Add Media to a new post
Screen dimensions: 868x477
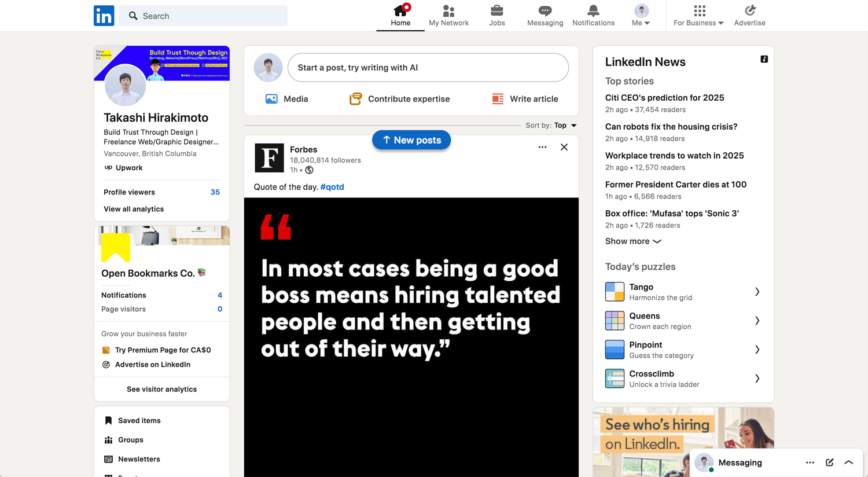tap(287, 99)
